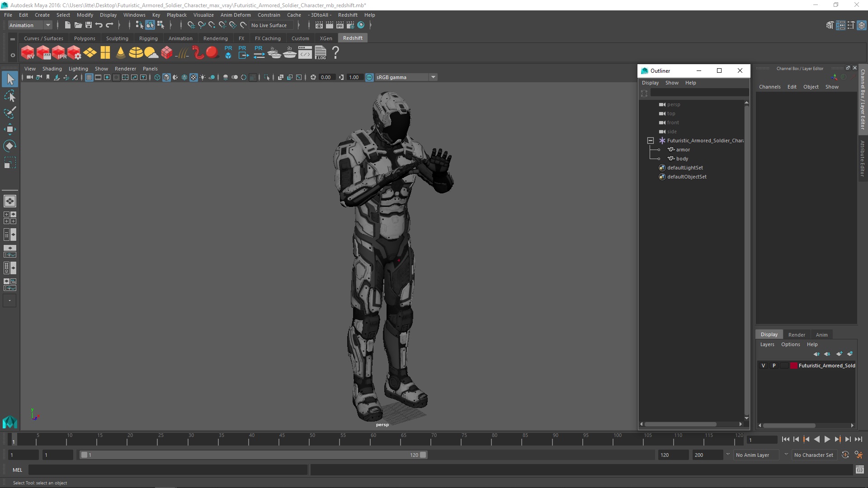Open the status line render settings icon

coord(350,25)
